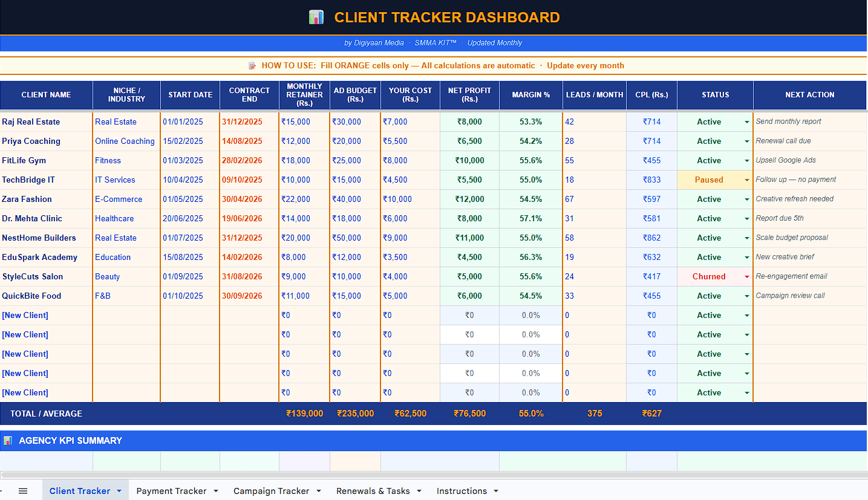Expand the Churned status dropdown for StyleCuts Salon
The image size is (868, 500).
click(x=747, y=277)
